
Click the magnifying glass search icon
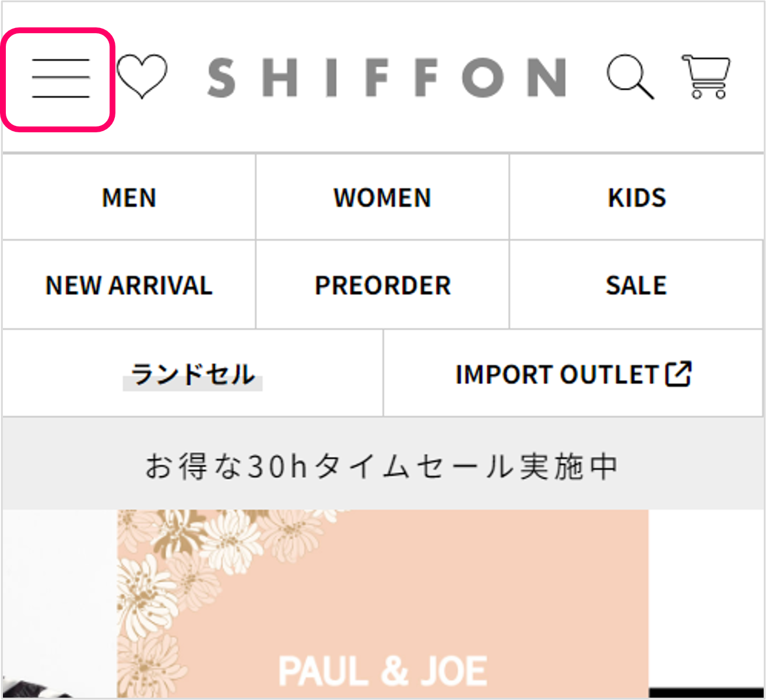point(630,76)
